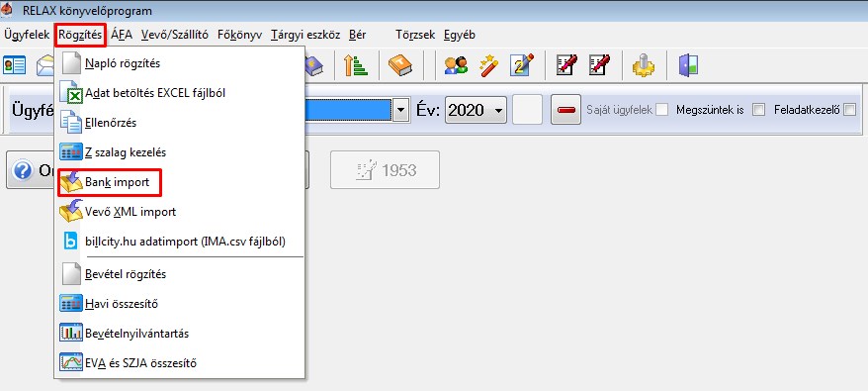
Task: Toggle the Megszüntek is checkbox
Action: click(x=759, y=110)
